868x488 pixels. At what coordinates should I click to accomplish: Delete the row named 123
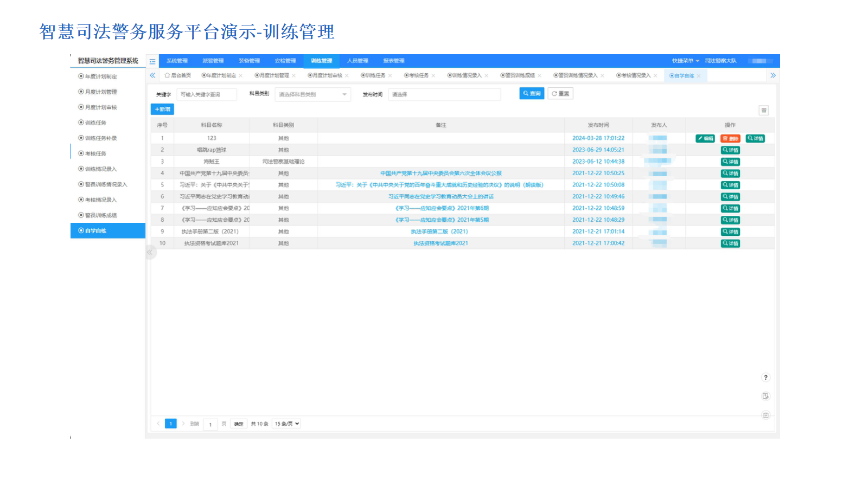coord(730,139)
